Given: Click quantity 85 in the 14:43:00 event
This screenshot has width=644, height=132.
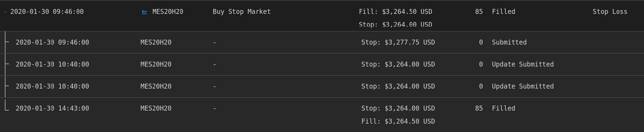Looking at the screenshot, I should (479, 108).
